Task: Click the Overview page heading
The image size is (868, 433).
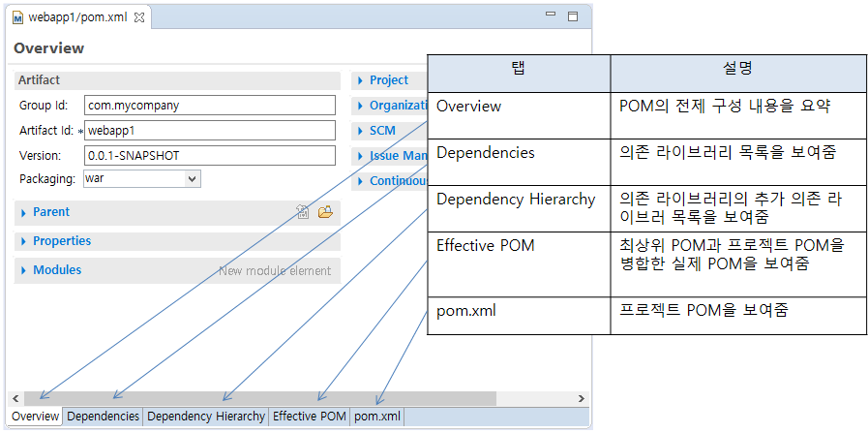Action: [x=48, y=48]
